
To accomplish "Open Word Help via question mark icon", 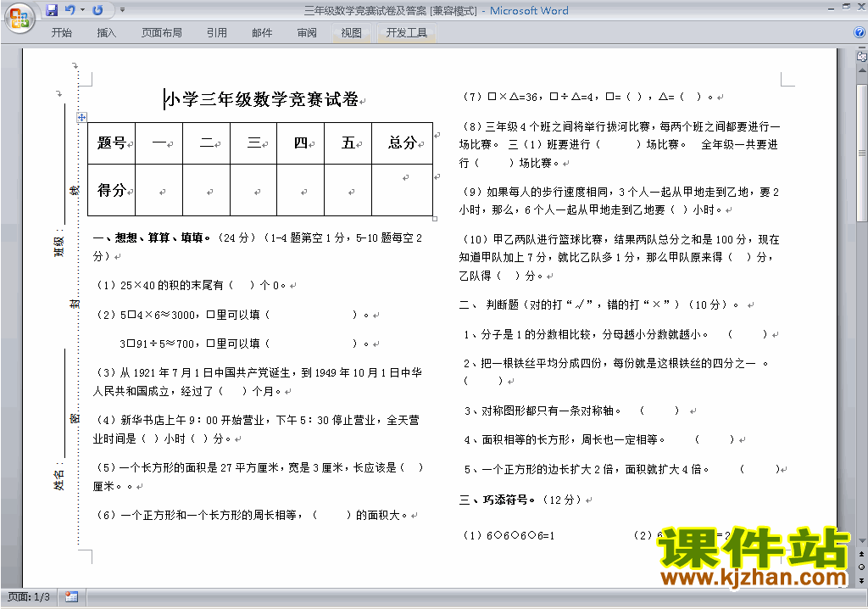I will click(x=860, y=33).
